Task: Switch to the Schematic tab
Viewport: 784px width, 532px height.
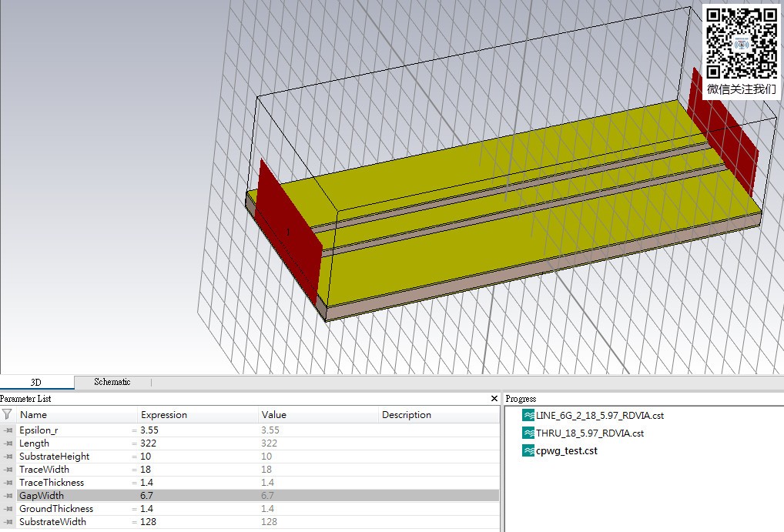Action: coord(112,382)
